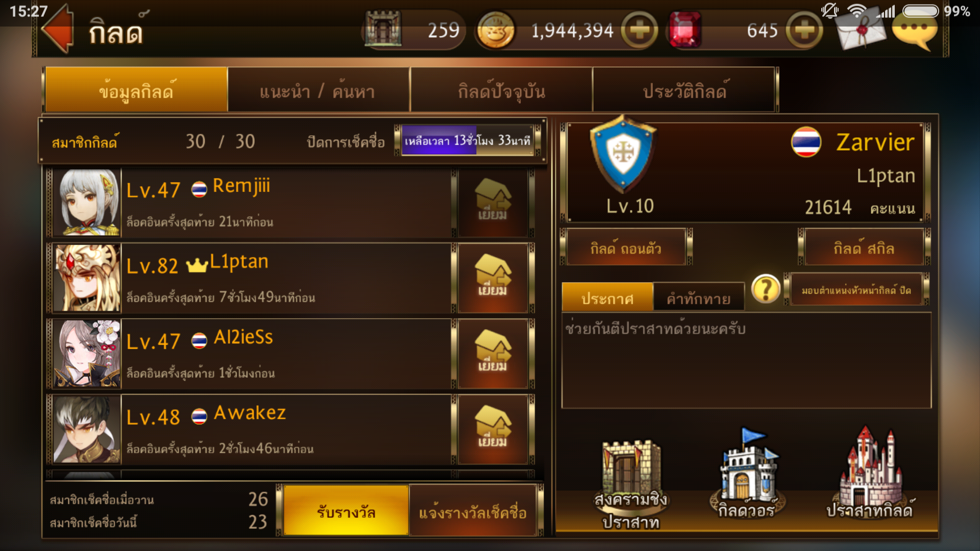Click the yellow รับรางวัล button

[346, 511]
